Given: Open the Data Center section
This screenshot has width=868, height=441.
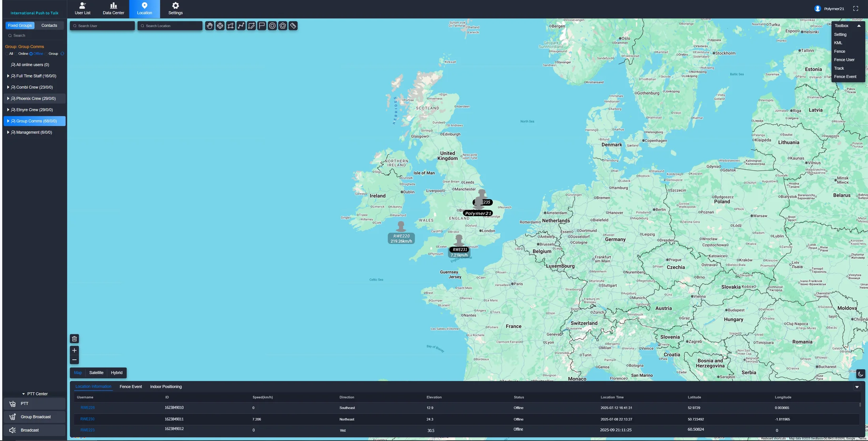Looking at the screenshot, I should [113, 9].
